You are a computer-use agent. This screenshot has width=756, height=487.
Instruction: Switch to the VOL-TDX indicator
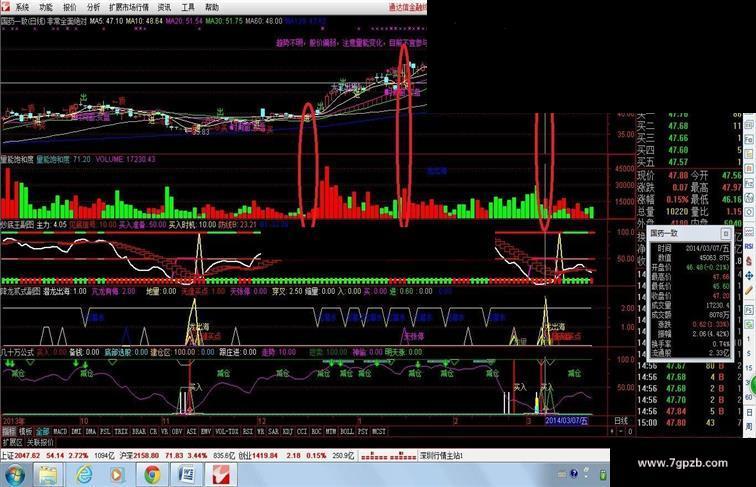(227, 432)
